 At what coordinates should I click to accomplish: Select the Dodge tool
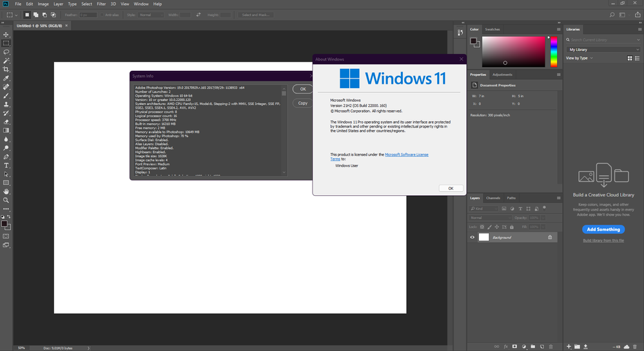6,147
